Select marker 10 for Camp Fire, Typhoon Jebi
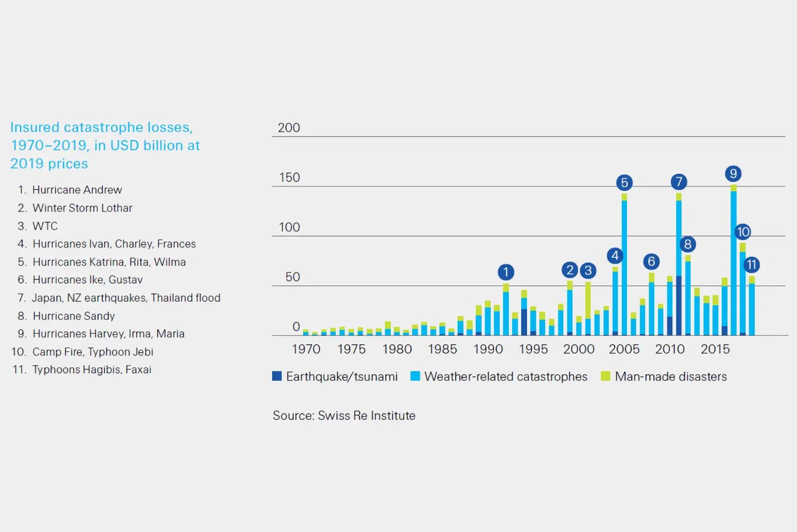Viewport: 797px width, 532px height. [742, 232]
